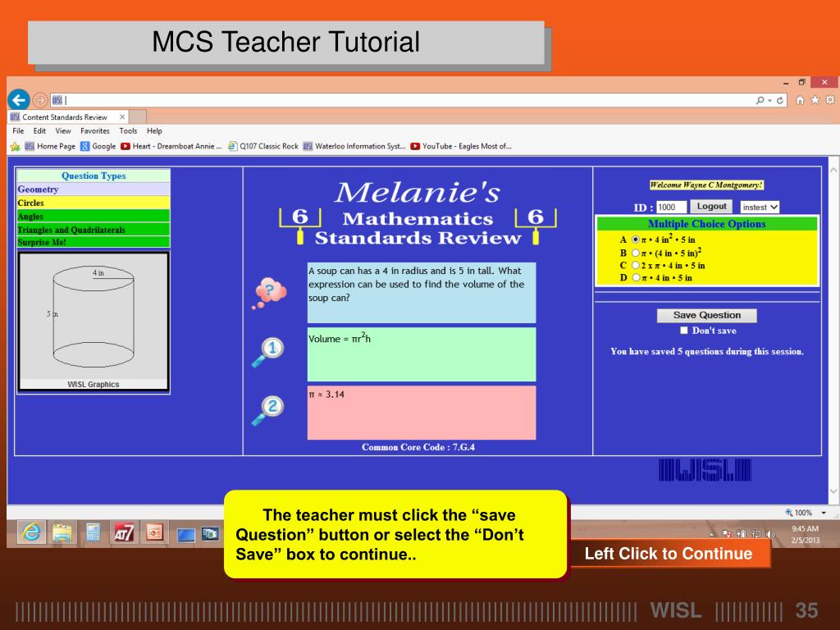
Task: Open the zoom level 100% dropdown
Action: [824, 513]
